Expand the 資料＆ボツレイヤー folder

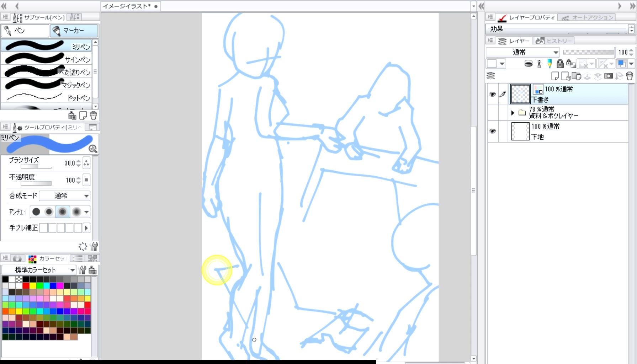pyautogui.click(x=513, y=113)
